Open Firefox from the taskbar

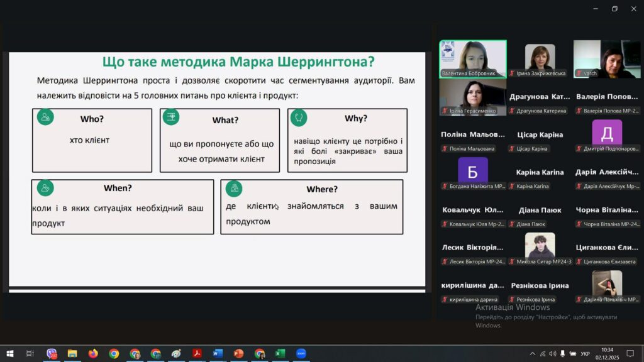coord(93,354)
